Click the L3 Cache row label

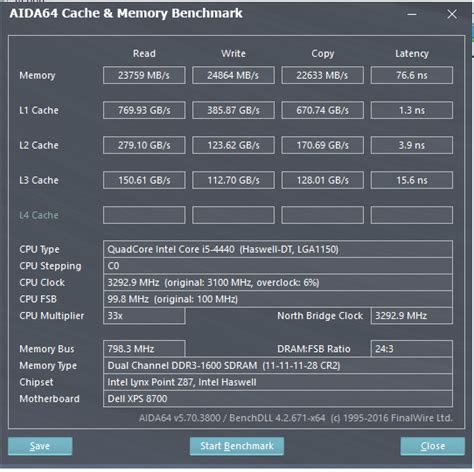39,180
